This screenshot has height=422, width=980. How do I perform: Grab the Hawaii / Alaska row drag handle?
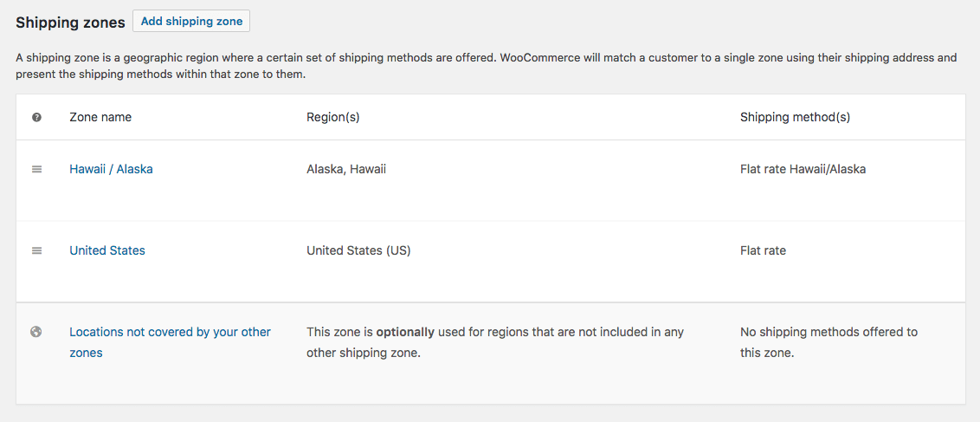click(37, 169)
